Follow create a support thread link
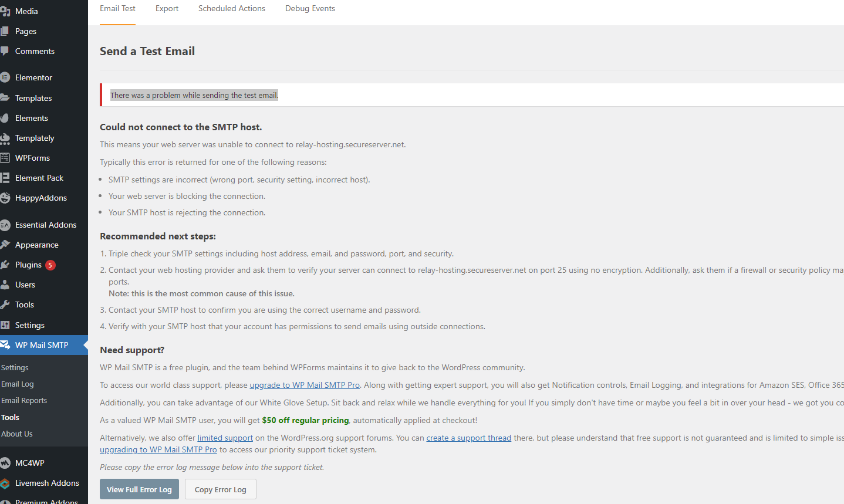Image resolution: width=844 pixels, height=504 pixels. pos(469,438)
